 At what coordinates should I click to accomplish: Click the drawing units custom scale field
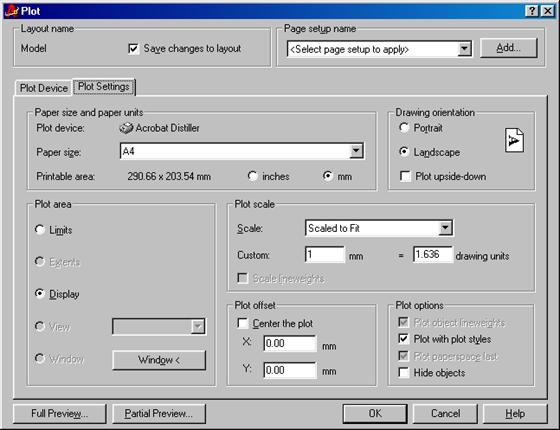[433, 254]
